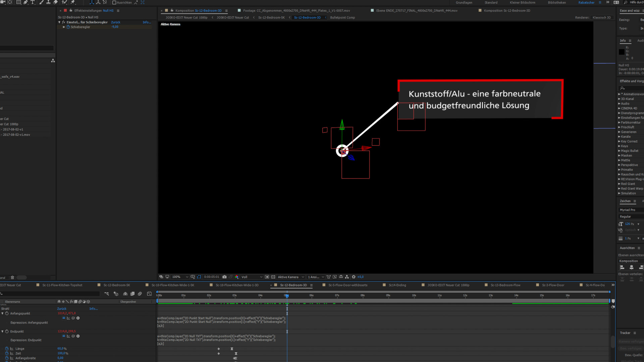Screen dimensions: 644x362
Task: Select the Bibliotheken workspace
Action: click(557, 2)
